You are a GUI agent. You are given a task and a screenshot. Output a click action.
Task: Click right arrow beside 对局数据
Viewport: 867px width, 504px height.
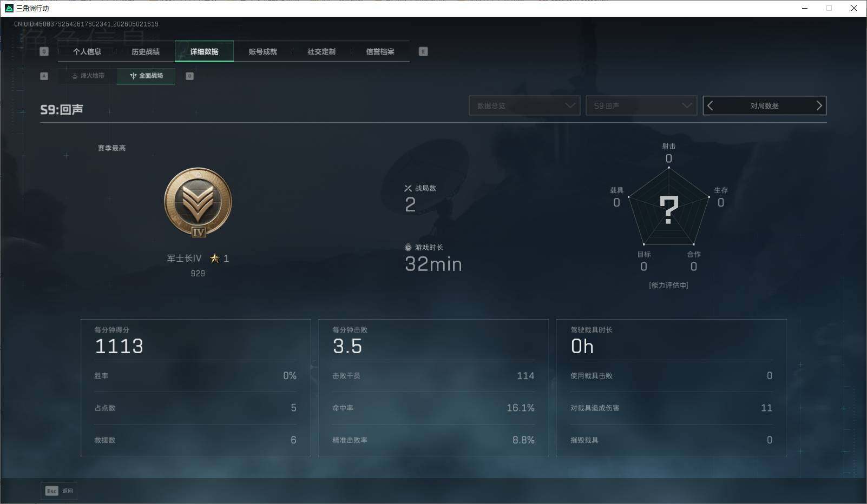pyautogui.click(x=819, y=105)
